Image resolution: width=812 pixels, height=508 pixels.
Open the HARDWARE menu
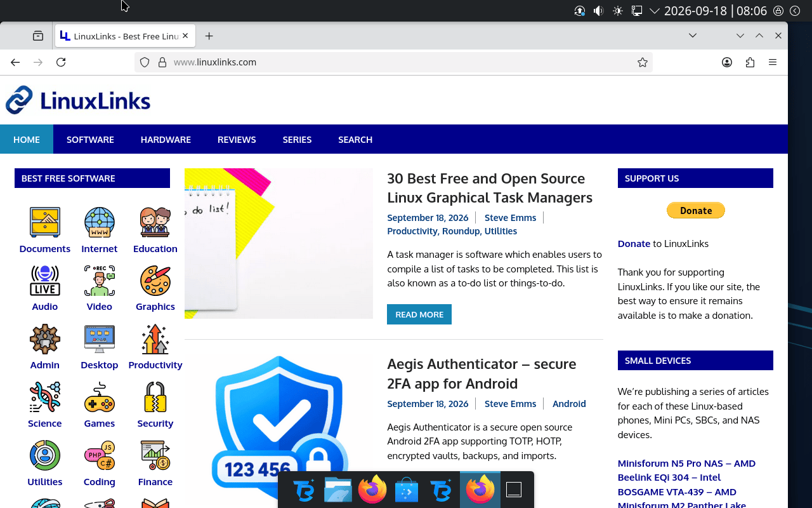tap(166, 139)
